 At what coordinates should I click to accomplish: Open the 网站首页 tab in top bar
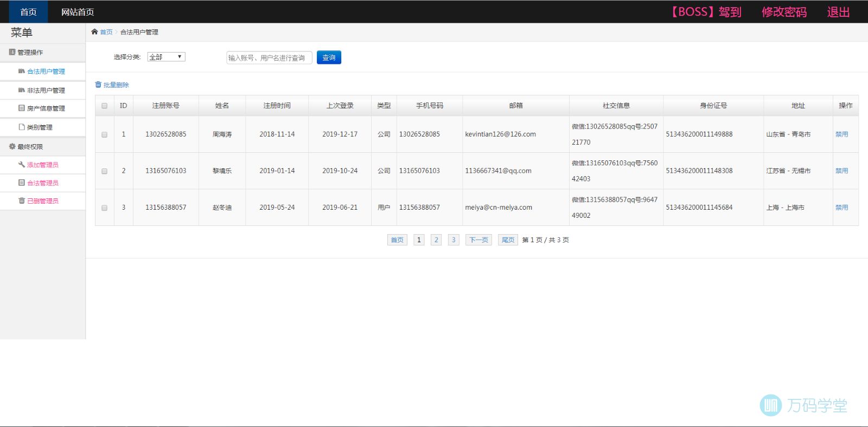78,12
